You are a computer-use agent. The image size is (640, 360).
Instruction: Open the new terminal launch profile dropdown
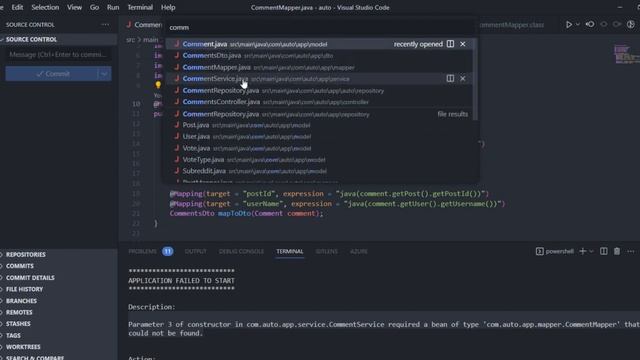[591, 251]
